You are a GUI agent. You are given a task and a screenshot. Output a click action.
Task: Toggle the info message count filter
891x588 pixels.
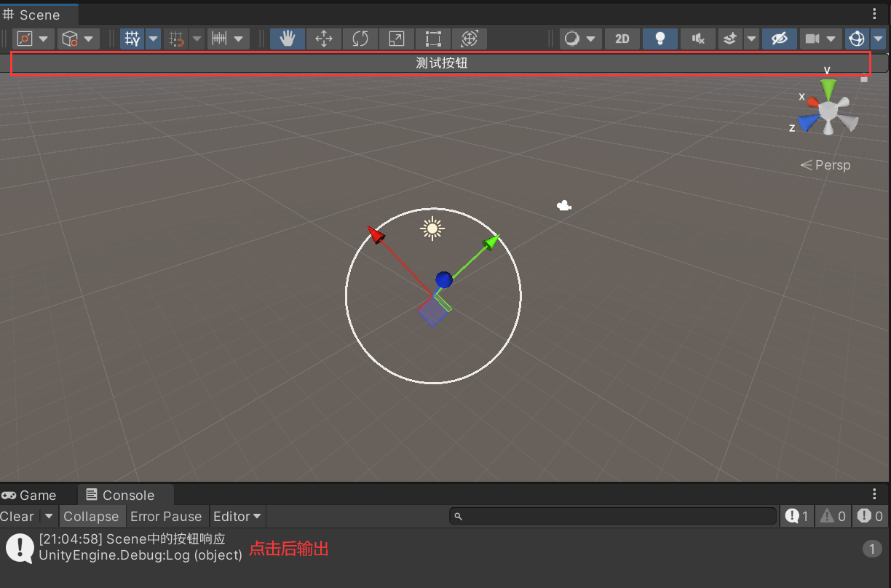pos(796,516)
